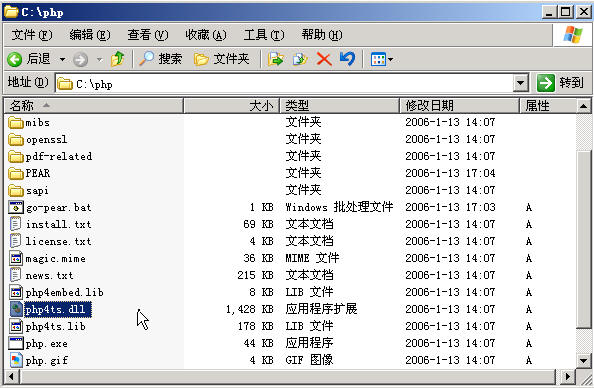Open the Back button history dropdown

[x=63, y=59]
